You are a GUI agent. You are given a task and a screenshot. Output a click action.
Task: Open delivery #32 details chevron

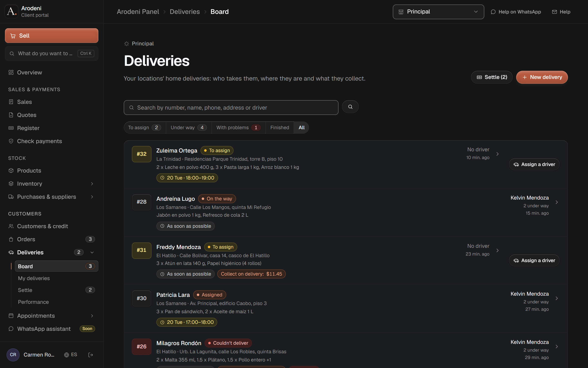(497, 154)
